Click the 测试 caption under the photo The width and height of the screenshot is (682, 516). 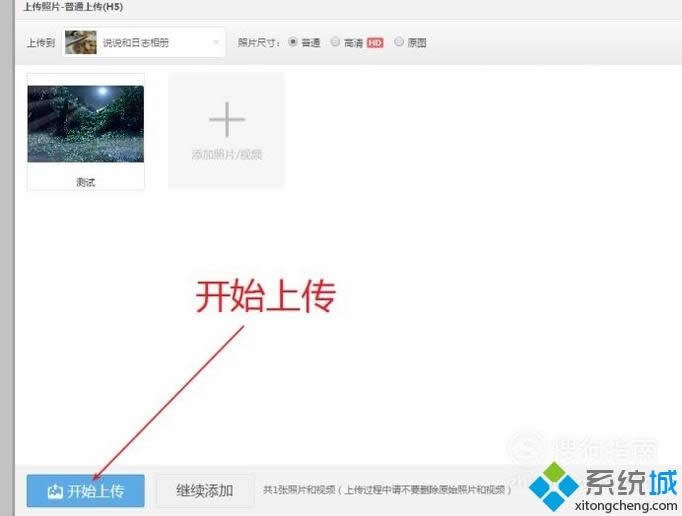[x=86, y=182]
